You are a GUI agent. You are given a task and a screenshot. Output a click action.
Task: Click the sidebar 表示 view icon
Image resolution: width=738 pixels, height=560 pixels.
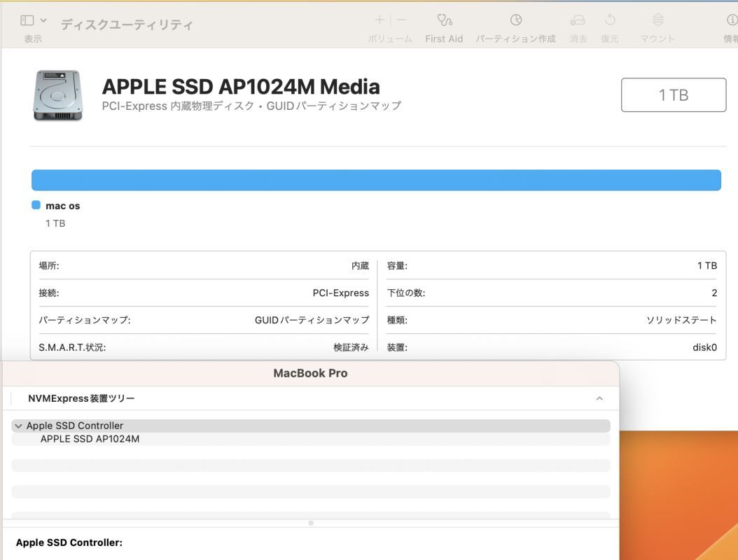coord(26,19)
